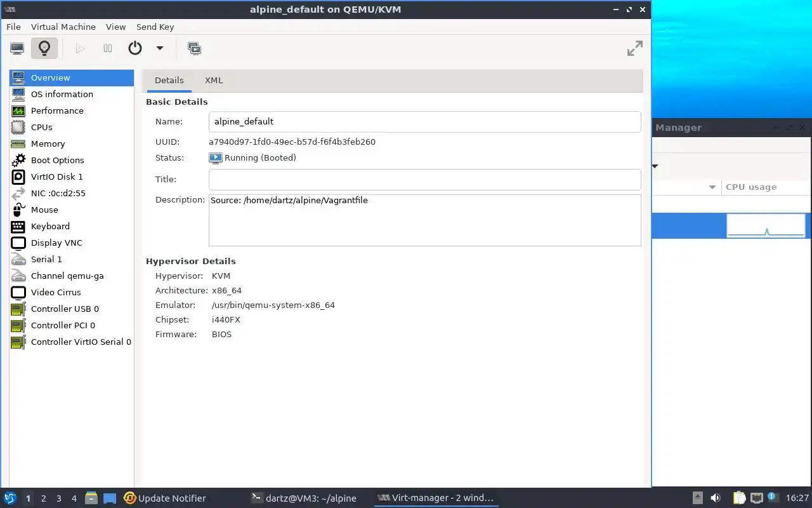Screen dimensions: 812x508
Task: Open the manage VM snapshots button
Action: [194, 48]
